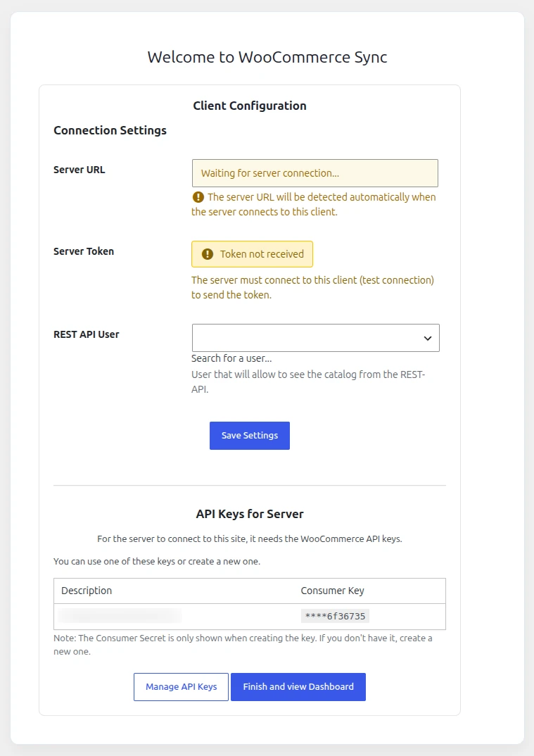Click the warning icon beside server URL note
The width and height of the screenshot is (534, 756).
pos(198,196)
